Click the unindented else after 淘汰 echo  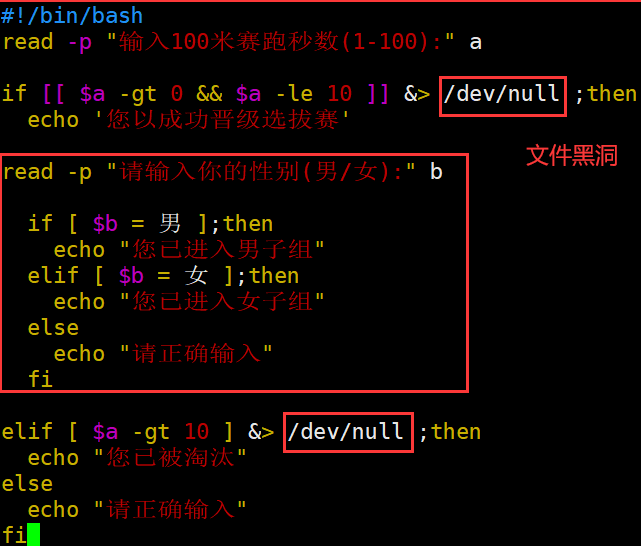pyautogui.click(x=27, y=484)
